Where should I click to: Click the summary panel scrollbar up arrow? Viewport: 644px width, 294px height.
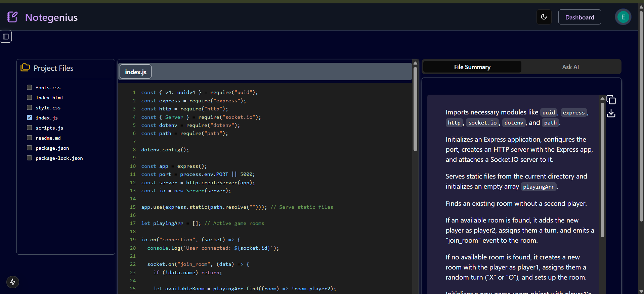click(x=602, y=98)
